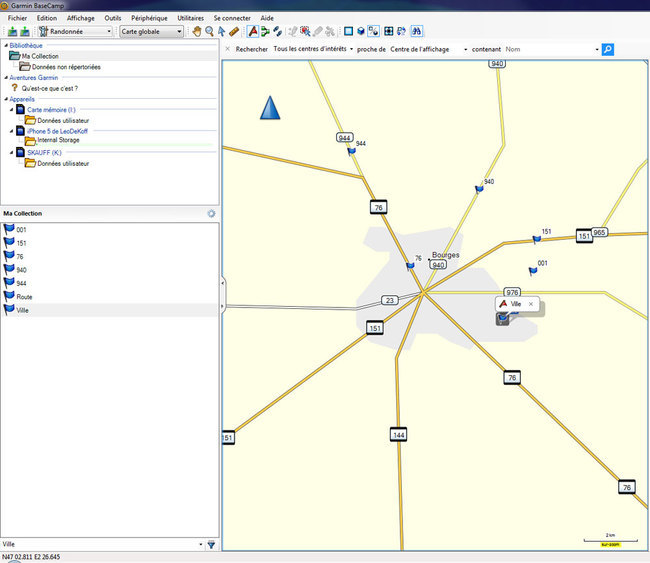Click the filter funnel icon
This screenshot has width=650, height=563.
pyautogui.click(x=211, y=545)
